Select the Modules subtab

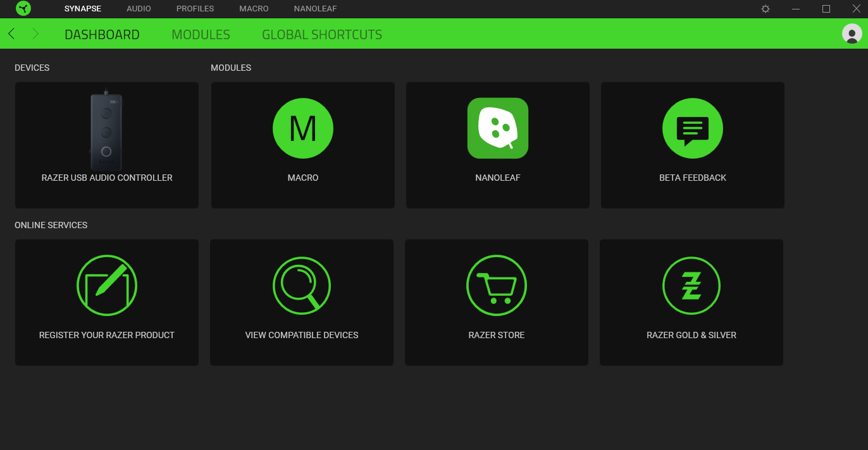pos(201,35)
